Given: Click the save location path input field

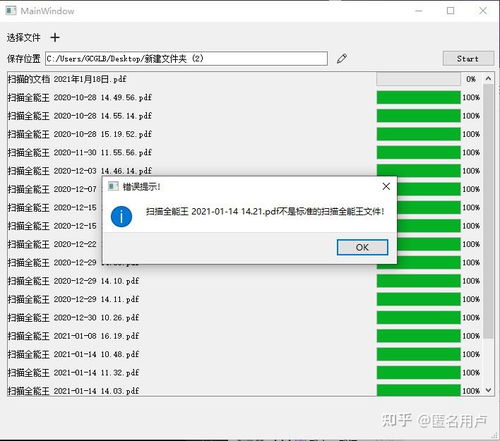Looking at the screenshot, I should coord(186,59).
